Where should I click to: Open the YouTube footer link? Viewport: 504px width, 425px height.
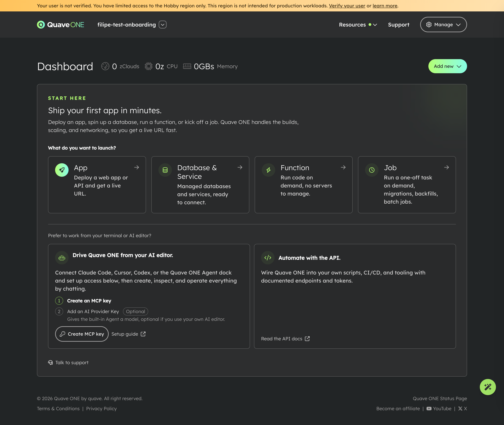tap(439, 409)
